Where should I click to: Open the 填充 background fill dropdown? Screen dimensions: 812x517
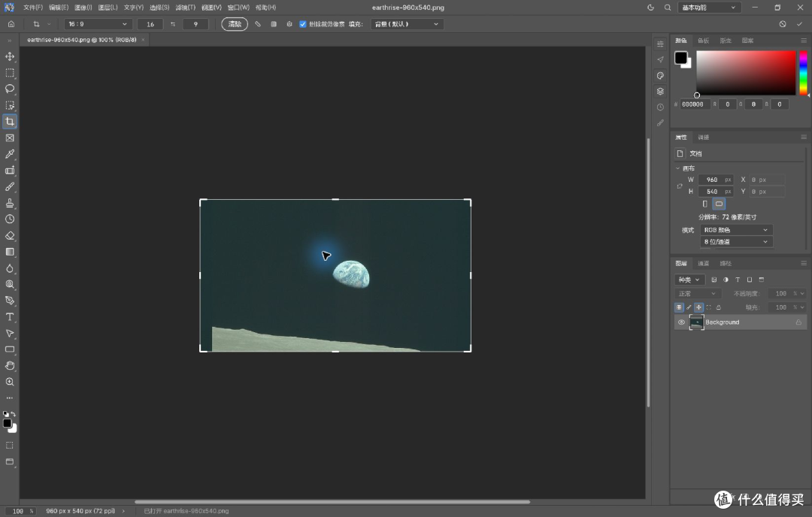tap(407, 24)
